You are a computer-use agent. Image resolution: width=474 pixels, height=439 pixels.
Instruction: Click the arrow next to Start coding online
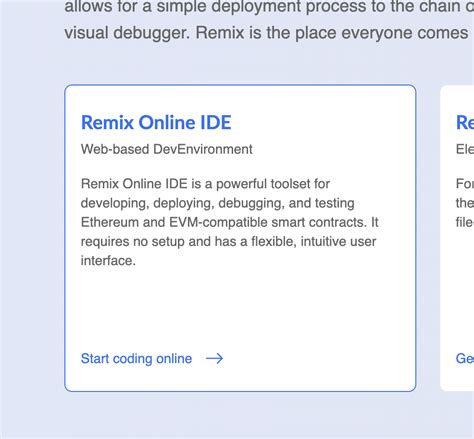tap(215, 359)
